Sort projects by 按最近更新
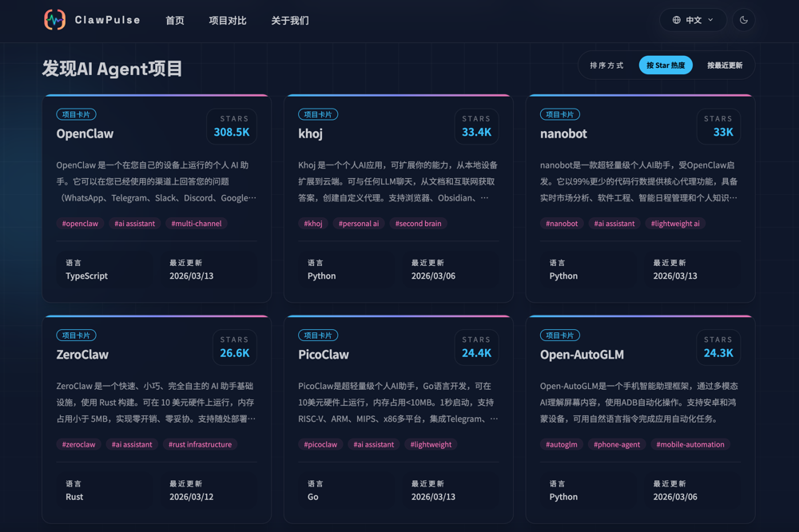The width and height of the screenshot is (799, 532). click(725, 66)
